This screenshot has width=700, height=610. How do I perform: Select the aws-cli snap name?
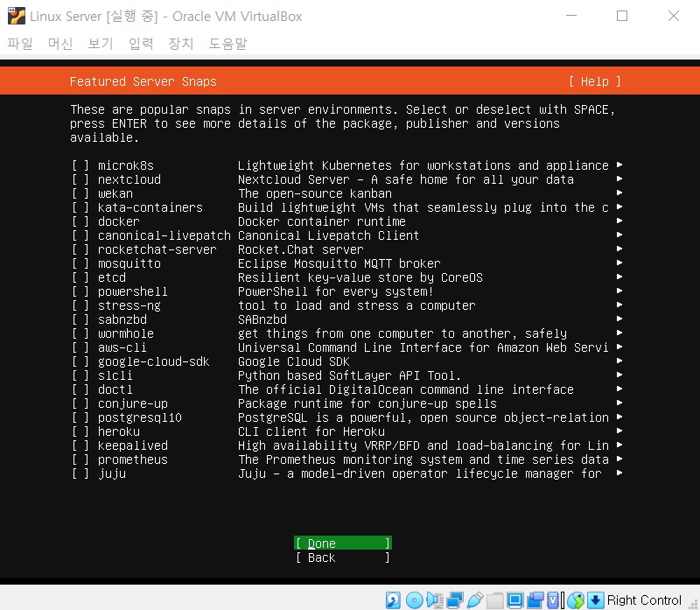122,347
